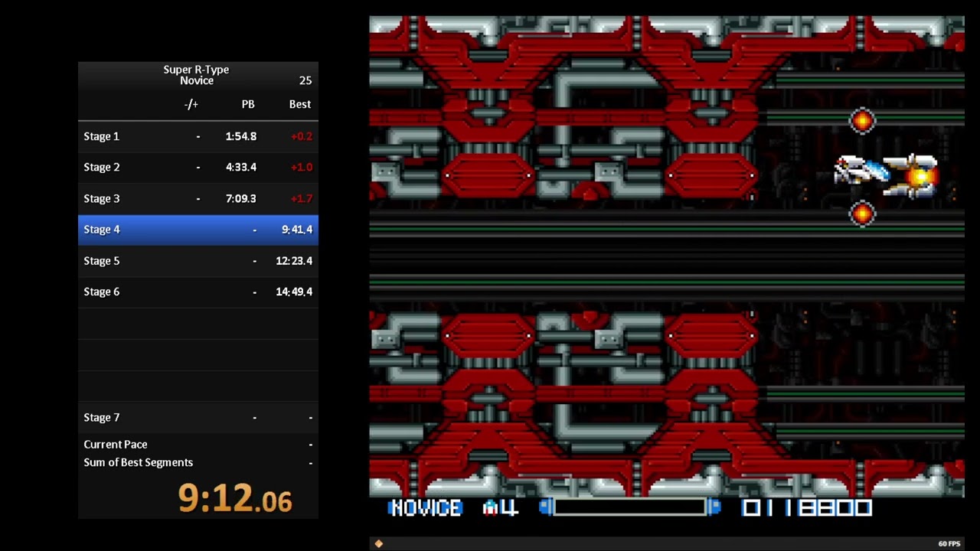980x551 pixels.
Task: Select the Stage 1 split row
Action: pyautogui.click(x=198, y=136)
